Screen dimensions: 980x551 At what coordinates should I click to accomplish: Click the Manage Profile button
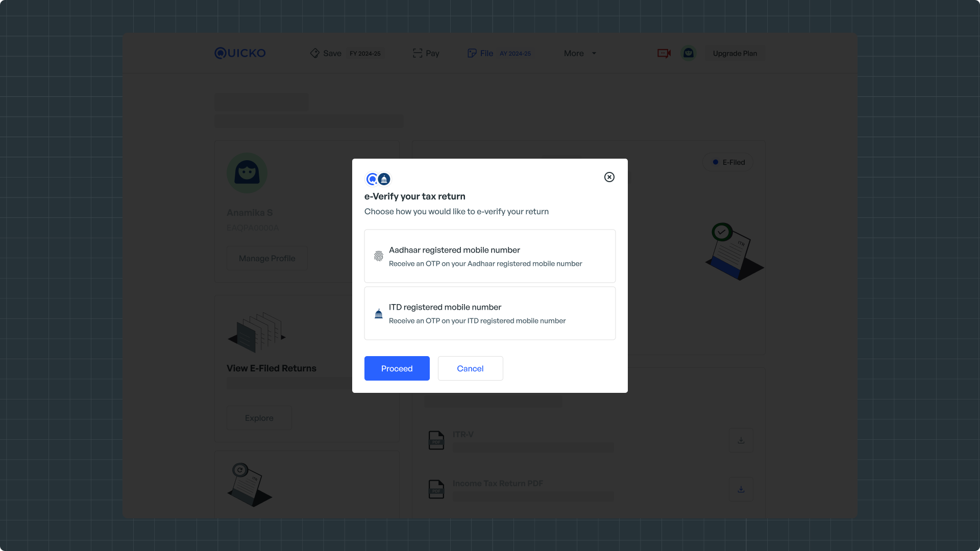point(267,258)
